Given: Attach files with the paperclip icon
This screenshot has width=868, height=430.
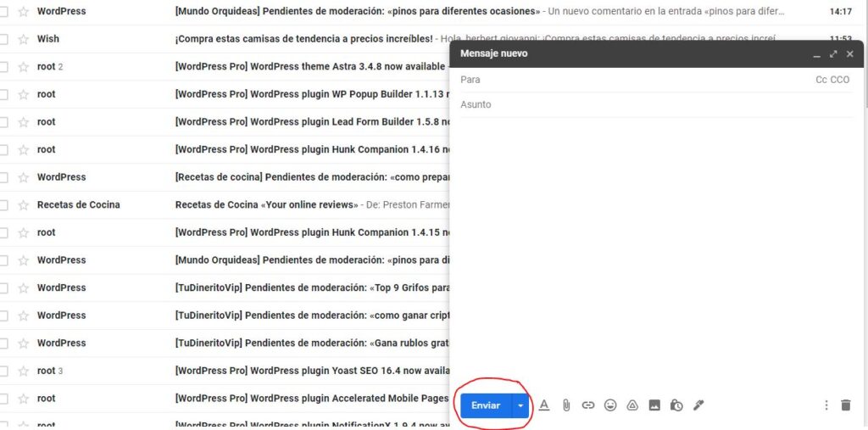Looking at the screenshot, I should [x=566, y=405].
